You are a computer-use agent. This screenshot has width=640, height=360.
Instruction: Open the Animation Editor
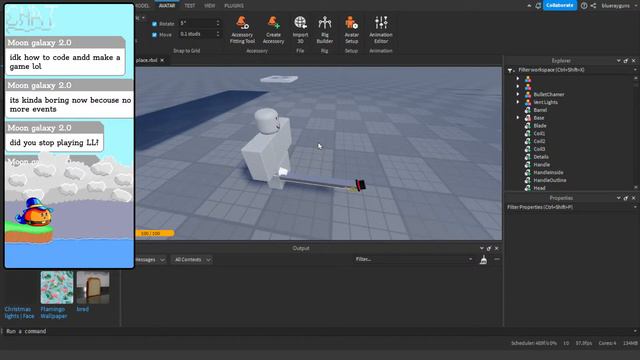click(381, 29)
